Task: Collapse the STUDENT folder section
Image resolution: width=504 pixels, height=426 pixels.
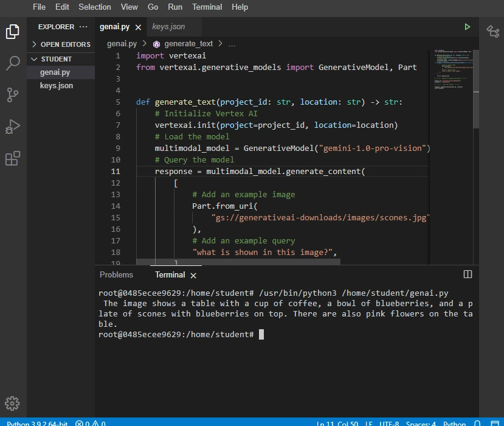Action: [56, 59]
